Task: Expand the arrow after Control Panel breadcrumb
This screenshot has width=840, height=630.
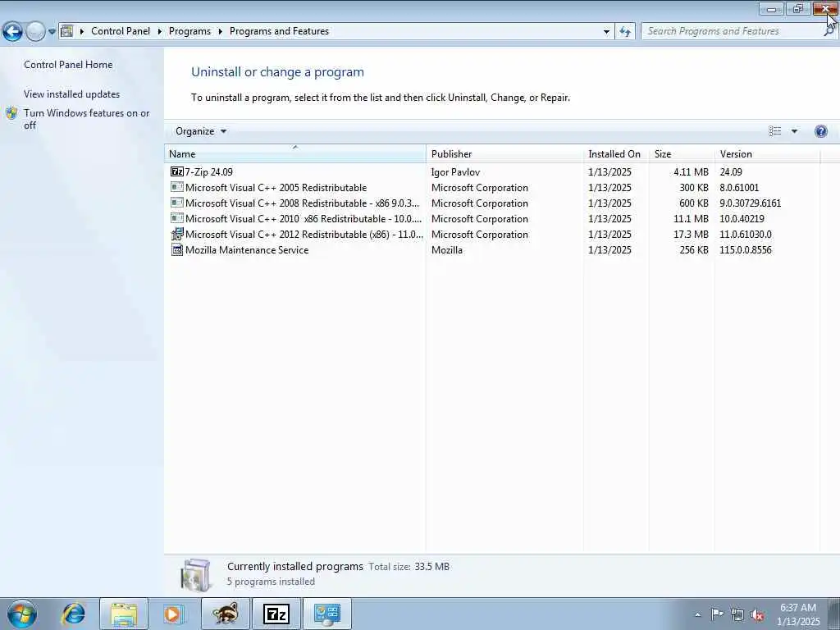Action: [160, 32]
